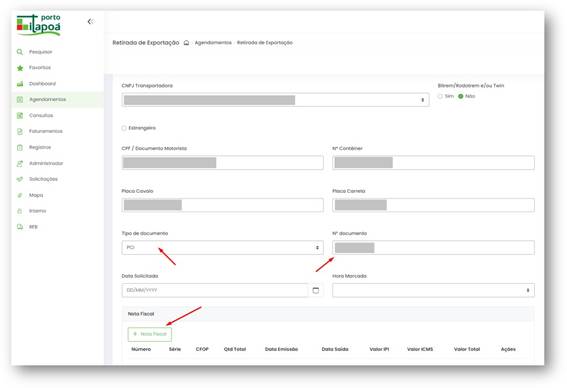Open the calendar picker for Data Solicitada

(316, 290)
